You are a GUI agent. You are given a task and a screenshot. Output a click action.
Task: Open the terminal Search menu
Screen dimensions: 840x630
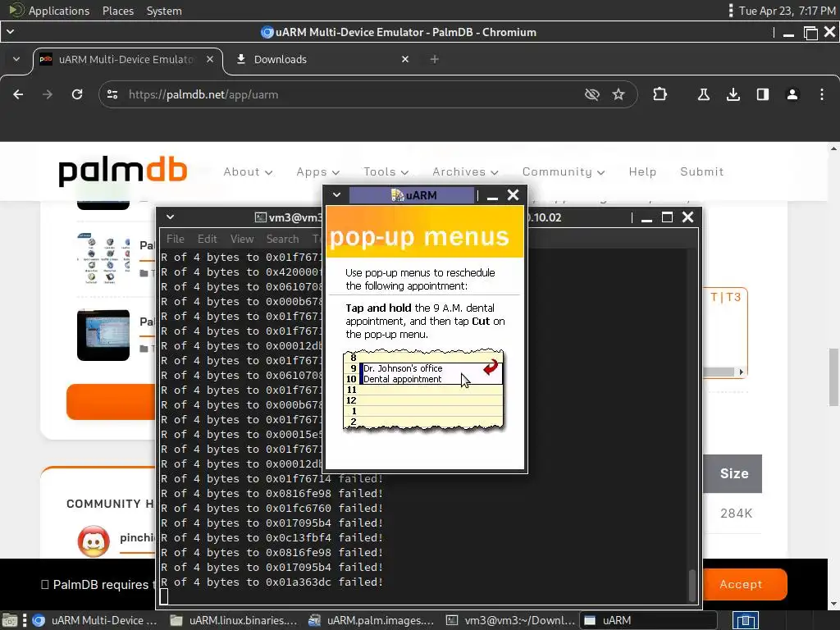[282, 239]
